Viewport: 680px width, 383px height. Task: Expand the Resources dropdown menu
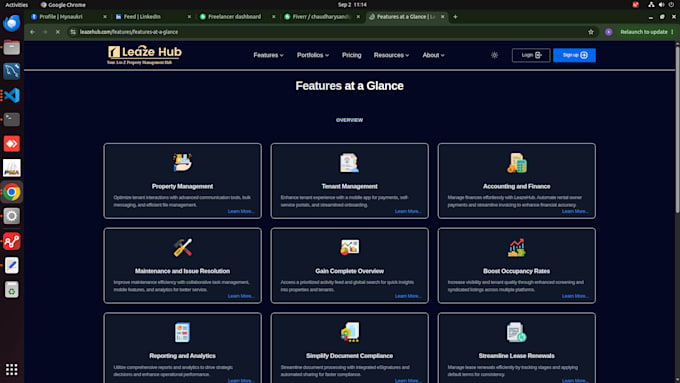point(391,55)
